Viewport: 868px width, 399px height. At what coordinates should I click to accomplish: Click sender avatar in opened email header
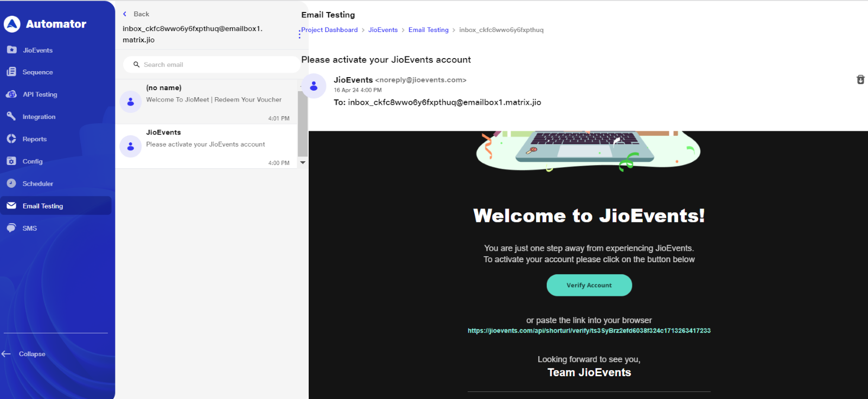point(314,86)
